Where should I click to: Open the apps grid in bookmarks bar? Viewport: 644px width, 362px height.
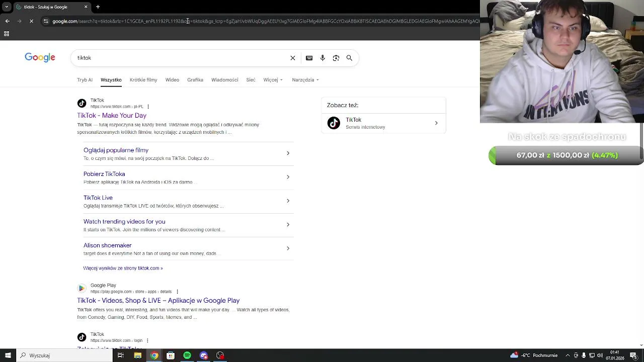click(7, 34)
